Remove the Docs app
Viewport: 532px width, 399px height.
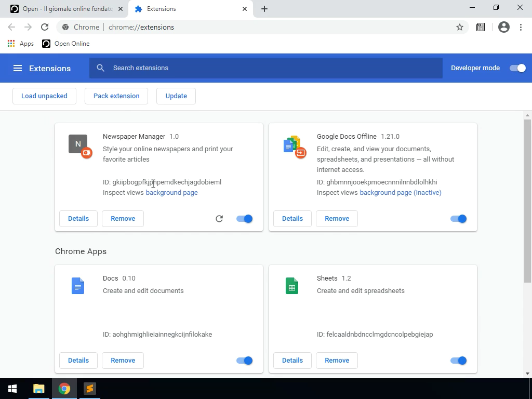(123, 361)
